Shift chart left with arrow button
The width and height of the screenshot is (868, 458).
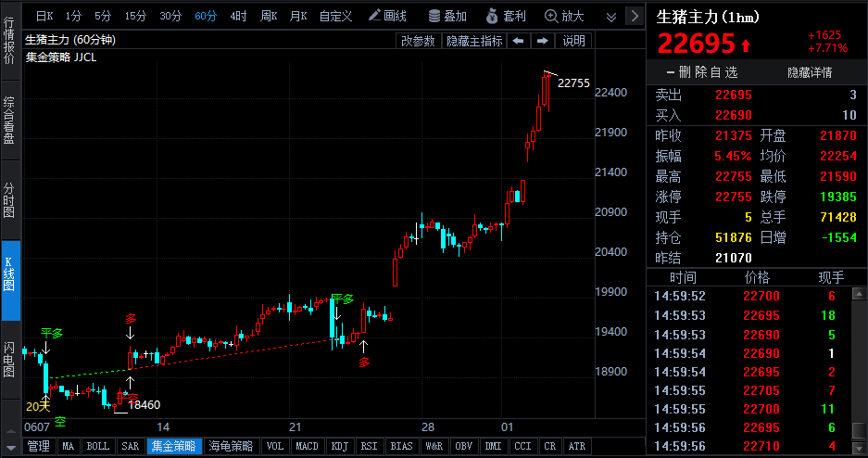518,41
